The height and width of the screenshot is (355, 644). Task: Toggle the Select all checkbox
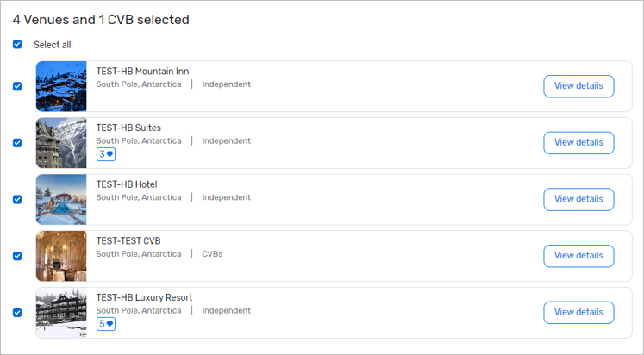(x=17, y=45)
